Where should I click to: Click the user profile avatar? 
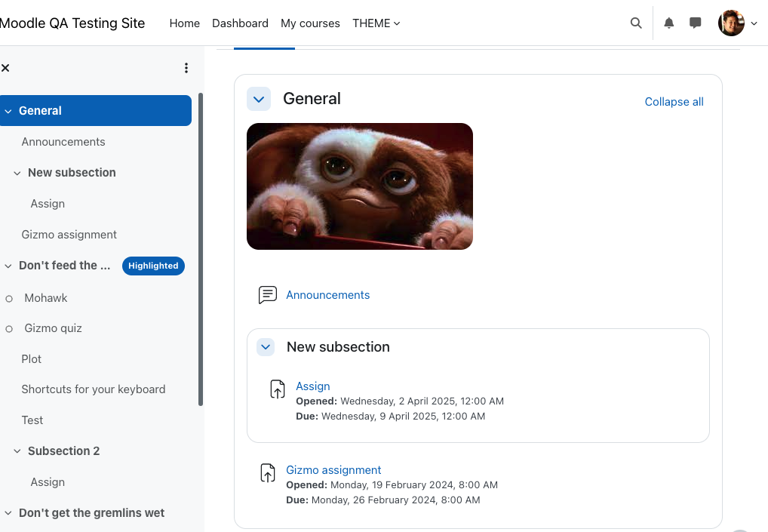click(731, 23)
